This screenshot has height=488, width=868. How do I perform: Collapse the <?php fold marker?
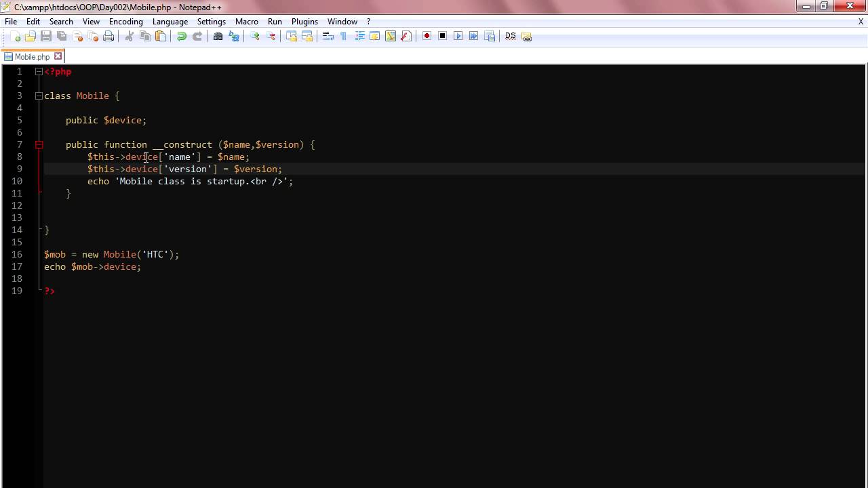39,72
